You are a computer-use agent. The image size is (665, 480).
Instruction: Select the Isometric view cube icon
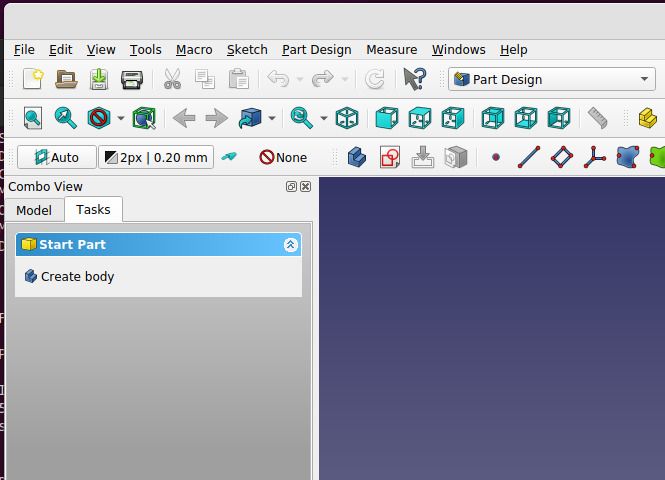click(347, 118)
